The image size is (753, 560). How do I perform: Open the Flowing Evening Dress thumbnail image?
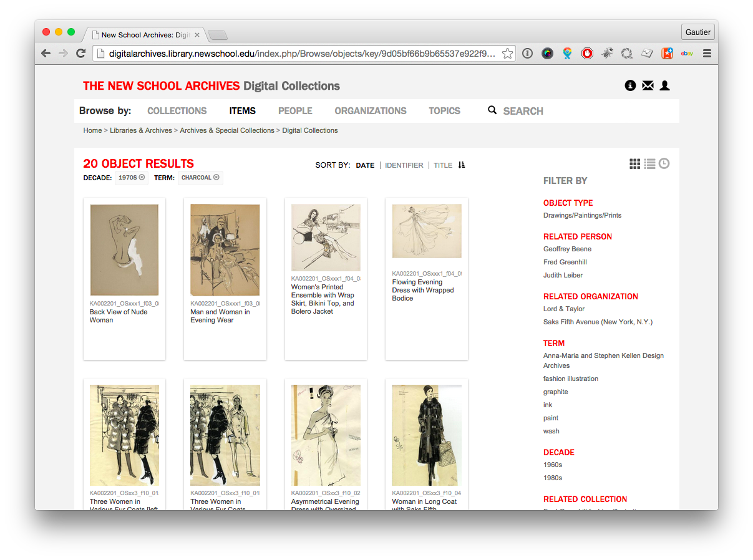[427, 231]
